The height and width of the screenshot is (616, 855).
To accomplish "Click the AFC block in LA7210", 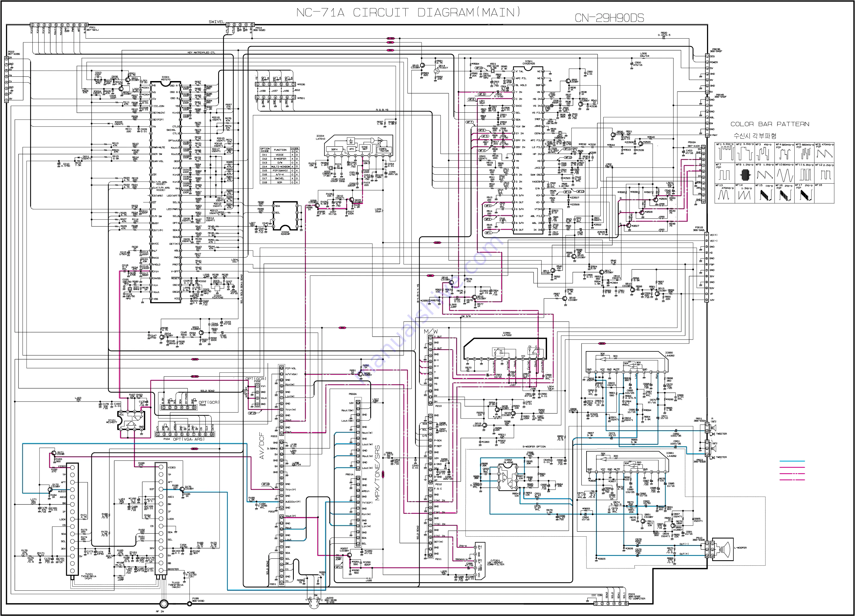I will pos(352,149).
